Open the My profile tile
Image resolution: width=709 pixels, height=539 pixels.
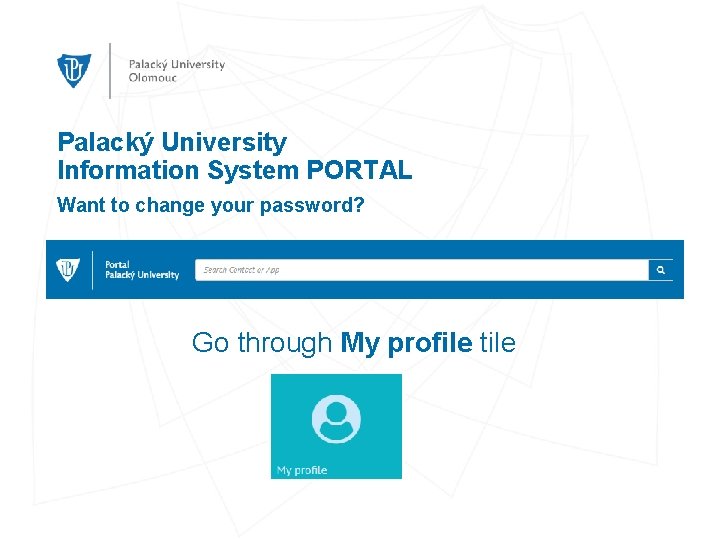(x=336, y=426)
